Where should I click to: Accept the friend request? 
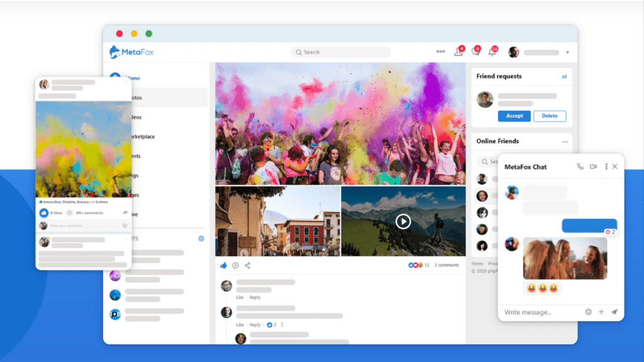click(x=514, y=116)
